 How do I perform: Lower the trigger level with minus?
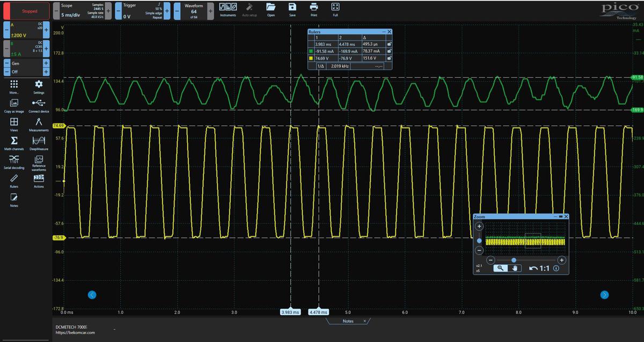point(118,11)
